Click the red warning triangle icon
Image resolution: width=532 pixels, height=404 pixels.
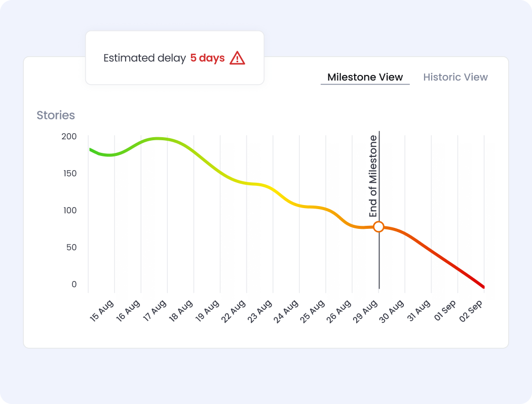(237, 58)
